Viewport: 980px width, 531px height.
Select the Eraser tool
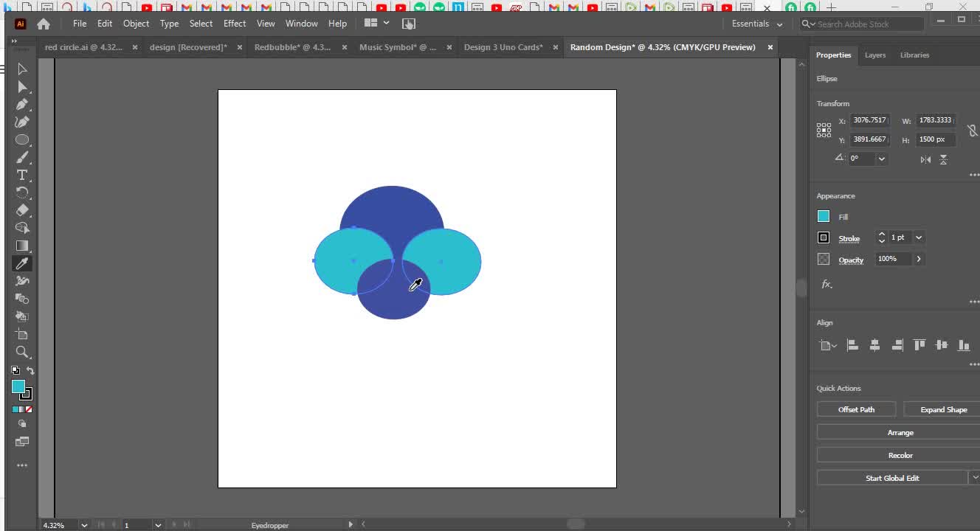[22, 210]
